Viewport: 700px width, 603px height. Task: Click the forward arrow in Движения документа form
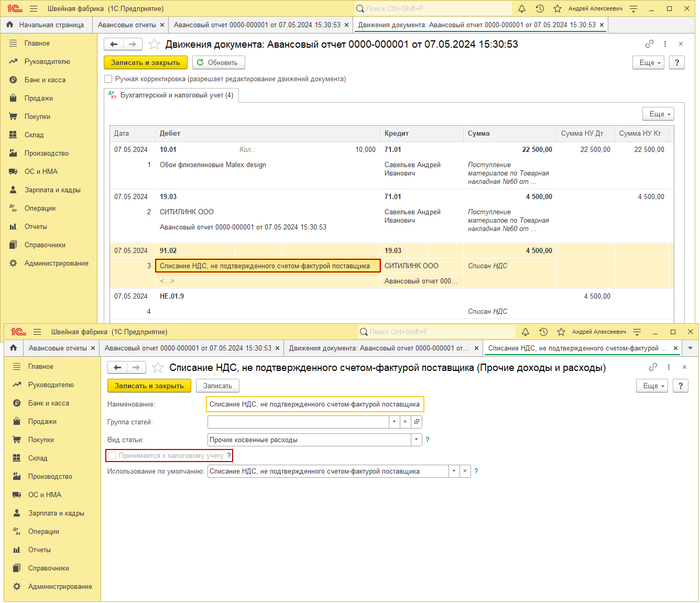133,45
